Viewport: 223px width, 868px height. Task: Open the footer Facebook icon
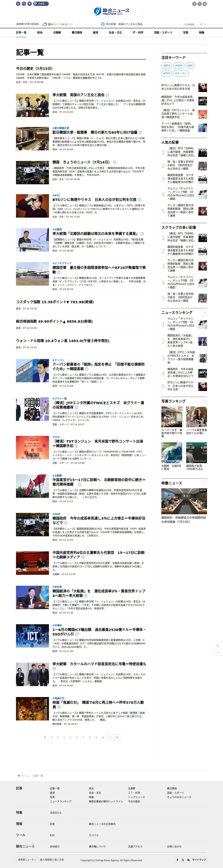click(177, 860)
